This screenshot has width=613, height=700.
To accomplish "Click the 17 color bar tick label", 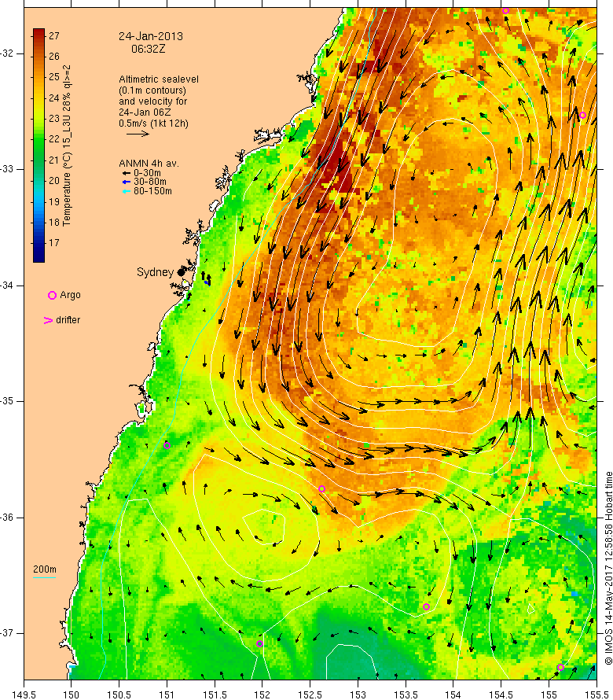I will [x=54, y=243].
